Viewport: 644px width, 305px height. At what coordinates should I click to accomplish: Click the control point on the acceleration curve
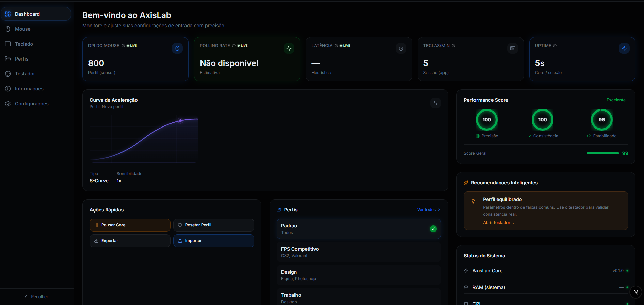[x=180, y=121]
